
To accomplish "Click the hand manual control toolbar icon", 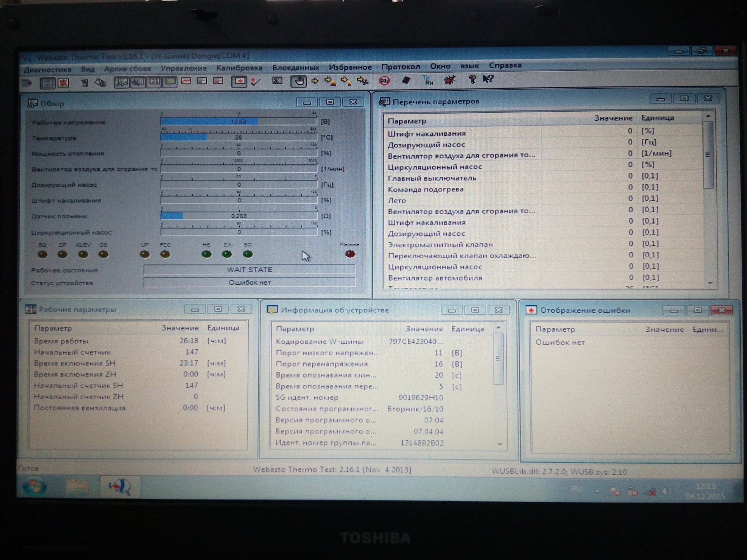I will [x=299, y=81].
